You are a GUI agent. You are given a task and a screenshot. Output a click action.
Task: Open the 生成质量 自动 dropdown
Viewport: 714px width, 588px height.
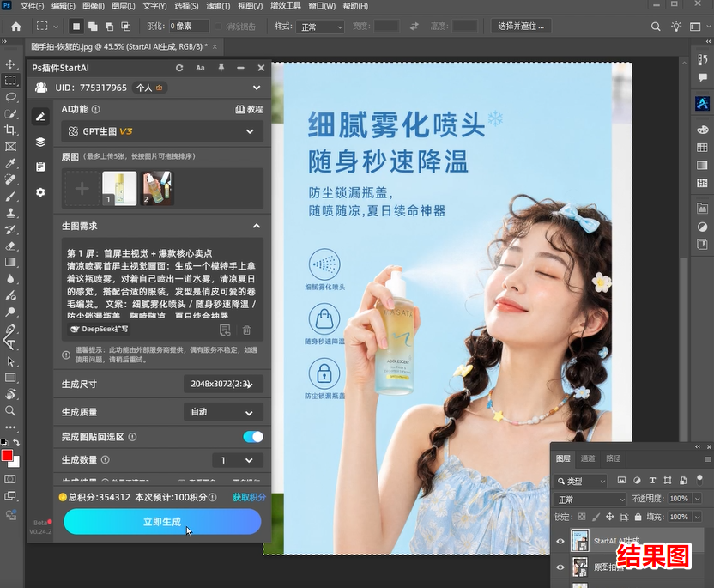point(224,412)
